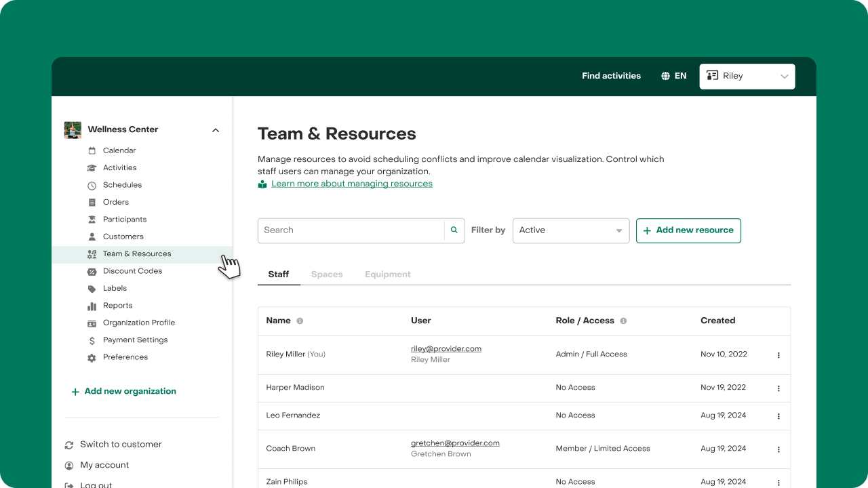Click the Log out link
Image resolution: width=868 pixels, height=488 pixels.
click(x=96, y=485)
